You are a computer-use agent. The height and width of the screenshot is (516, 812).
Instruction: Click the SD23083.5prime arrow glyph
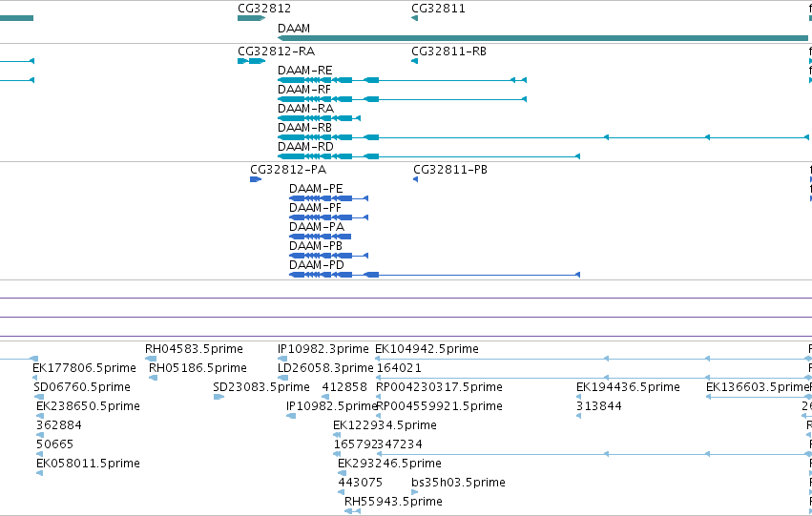point(219,397)
